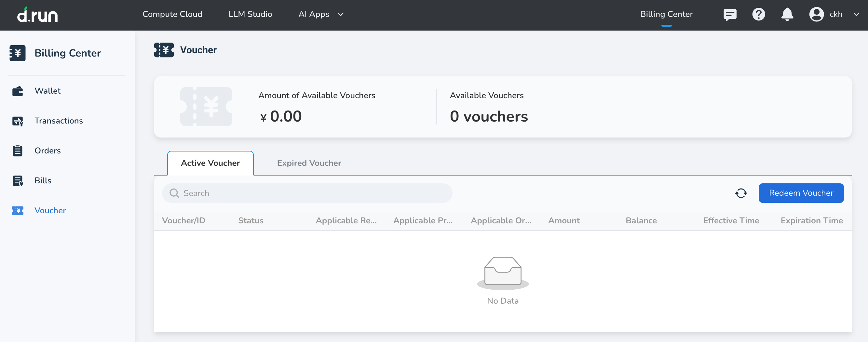Open the account menu chevron beside ckh

click(x=856, y=15)
